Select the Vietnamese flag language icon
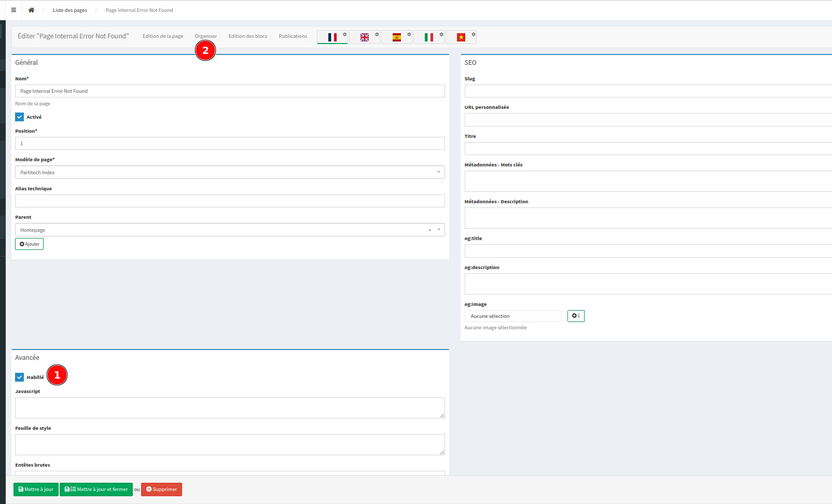Screen dimensions: 832x504 461,37
